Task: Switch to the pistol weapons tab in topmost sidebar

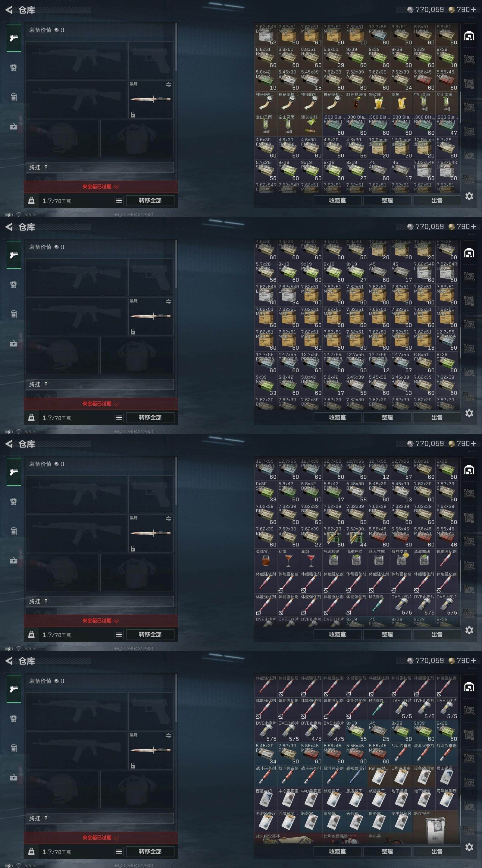Action: point(14,38)
